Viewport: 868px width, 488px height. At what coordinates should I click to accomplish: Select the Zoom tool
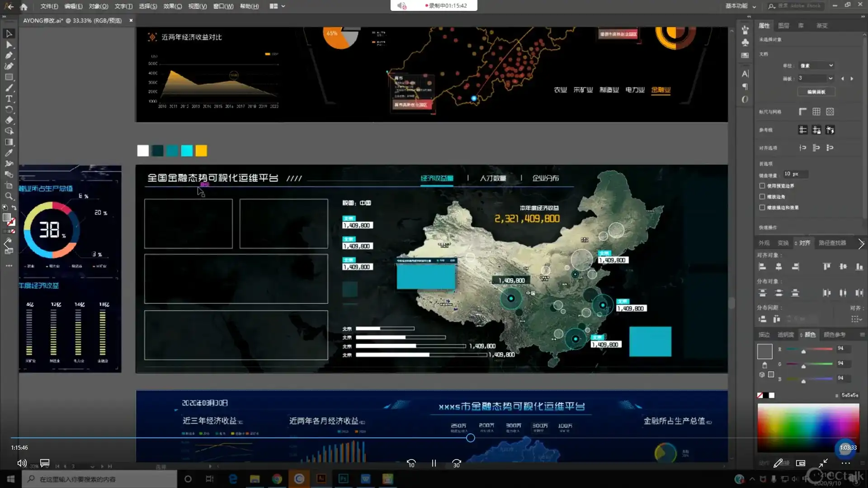9,197
